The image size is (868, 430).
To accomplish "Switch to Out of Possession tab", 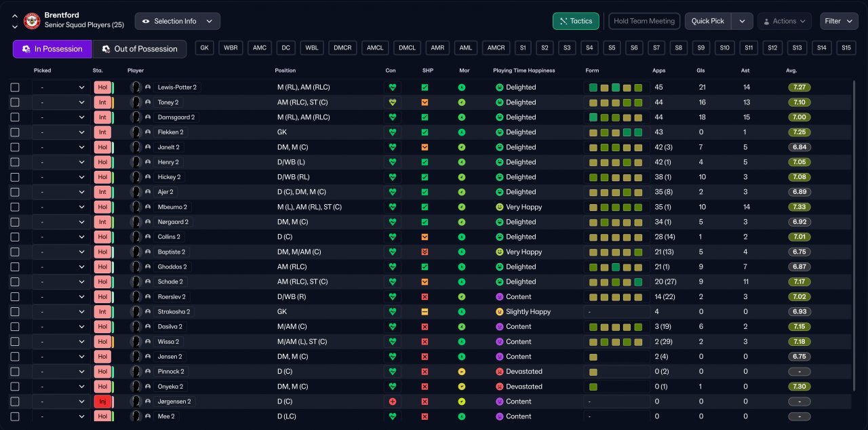I will (139, 49).
